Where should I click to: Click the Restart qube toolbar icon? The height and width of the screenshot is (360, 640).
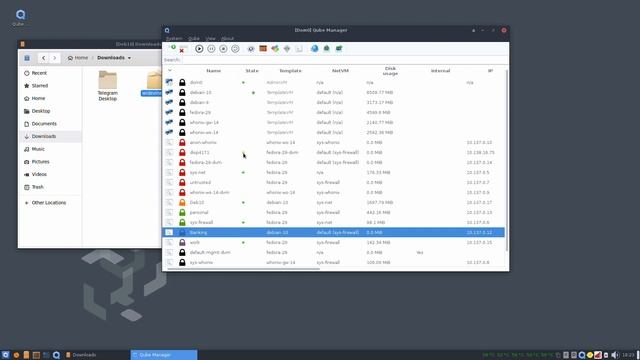point(235,49)
